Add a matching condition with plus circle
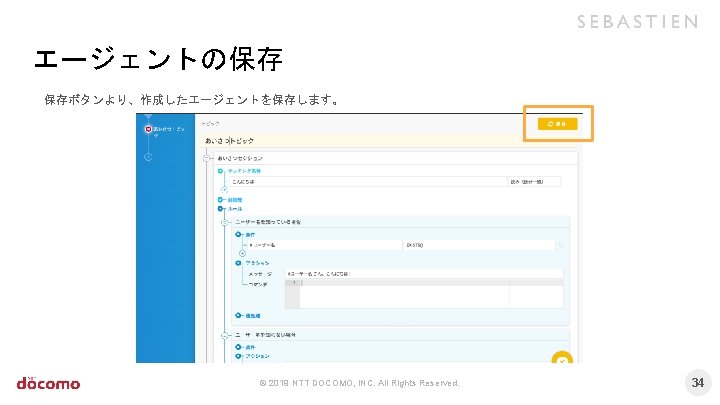The image size is (720, 405). 224,190
